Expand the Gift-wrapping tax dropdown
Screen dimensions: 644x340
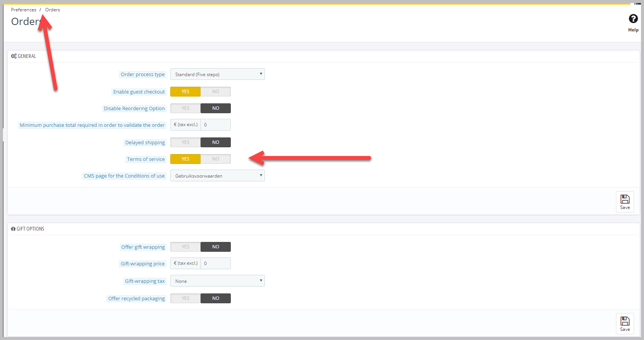pyautogui.click(x=217, y=281)
